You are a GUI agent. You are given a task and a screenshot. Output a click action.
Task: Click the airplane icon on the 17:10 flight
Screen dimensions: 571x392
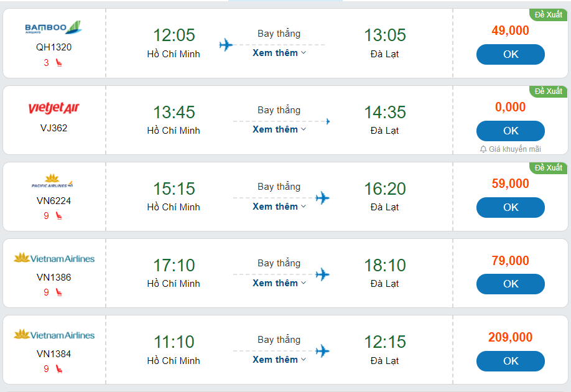322,274
